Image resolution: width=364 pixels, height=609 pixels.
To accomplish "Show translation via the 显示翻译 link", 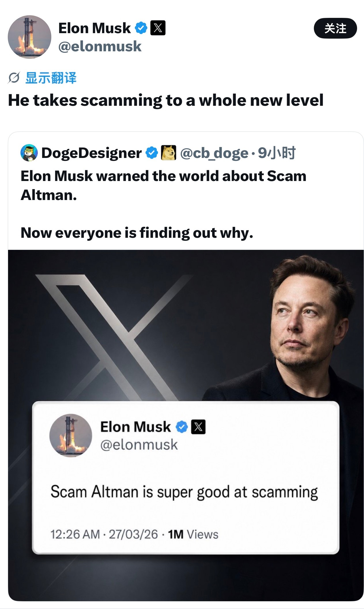I will coord(51,78).
